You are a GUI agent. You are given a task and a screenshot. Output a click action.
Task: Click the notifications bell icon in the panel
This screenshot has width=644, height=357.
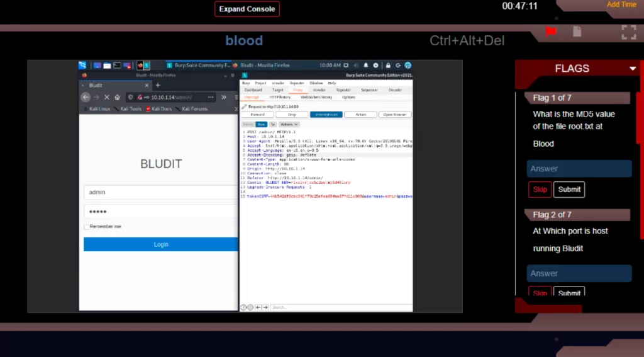(x=366, y=65)
